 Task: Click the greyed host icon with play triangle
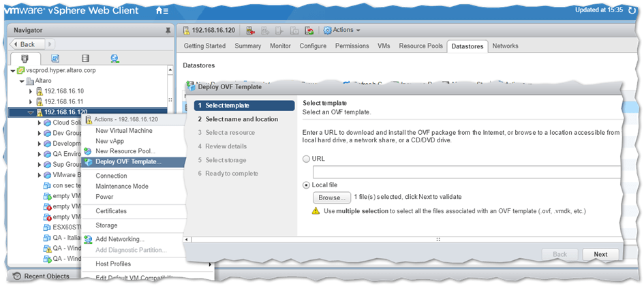(279, 31)
